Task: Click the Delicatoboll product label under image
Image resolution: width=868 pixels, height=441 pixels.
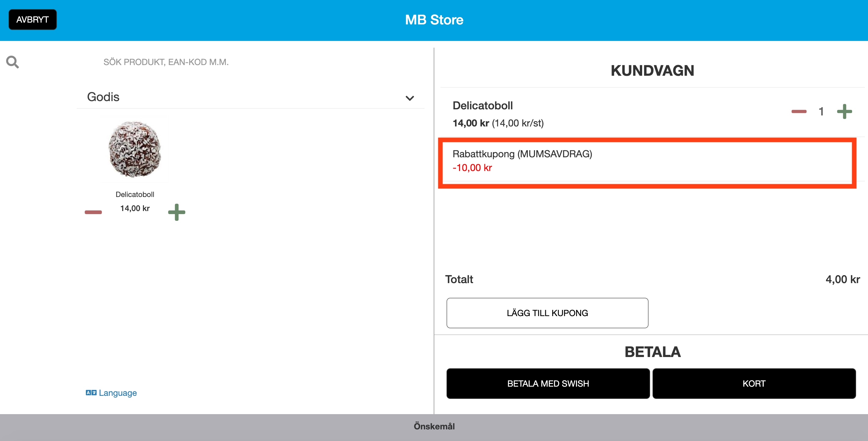Action: coord(135,194)
